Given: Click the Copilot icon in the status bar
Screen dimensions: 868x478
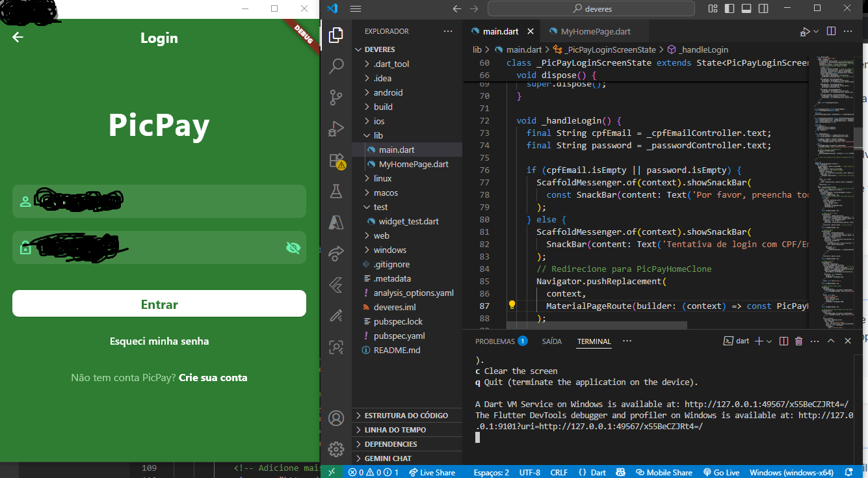Looking at the screenshot, I should pos(621,472).
